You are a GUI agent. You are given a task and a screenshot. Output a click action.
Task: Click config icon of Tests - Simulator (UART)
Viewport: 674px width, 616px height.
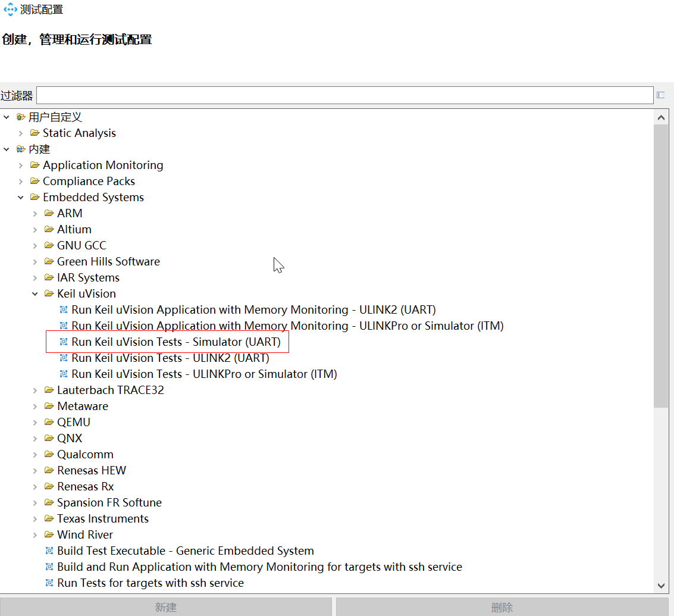coord(64,342)
